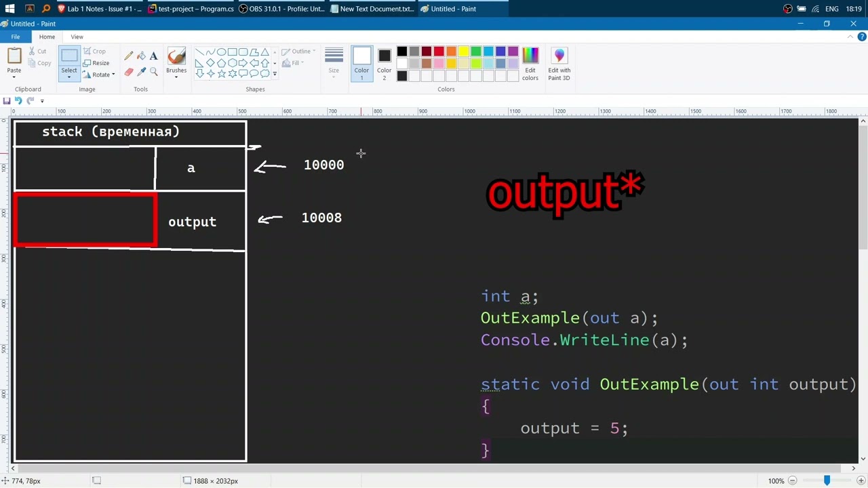868x488 pixels.
Task: Click the Crop button
Action: point(94,52)
